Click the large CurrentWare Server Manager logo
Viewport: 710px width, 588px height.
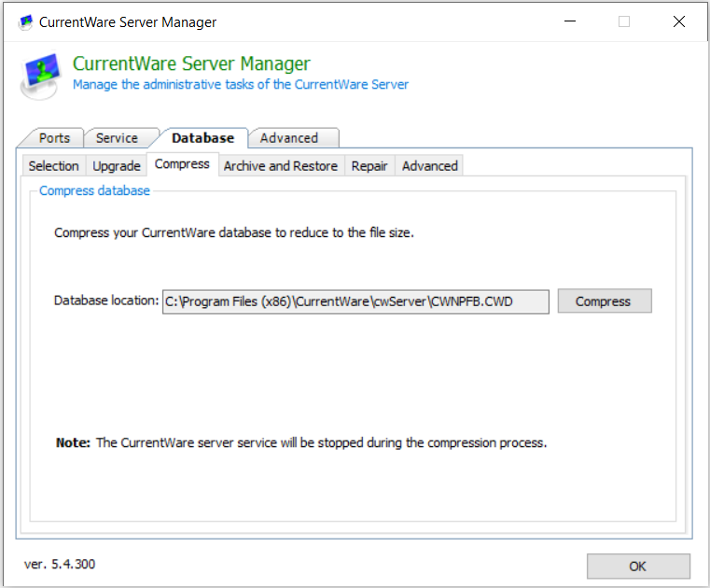[x=41, y=76]
